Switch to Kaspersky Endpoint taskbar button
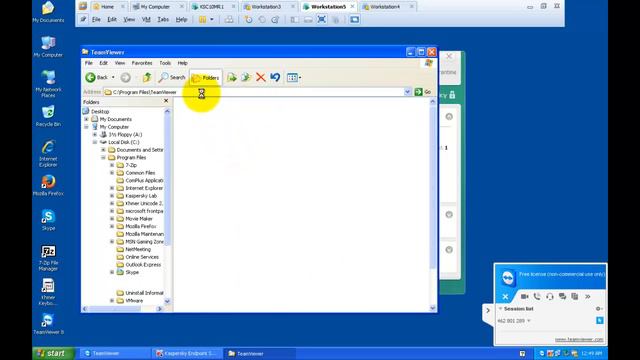 pyautogui.click(x=187, y=353)
